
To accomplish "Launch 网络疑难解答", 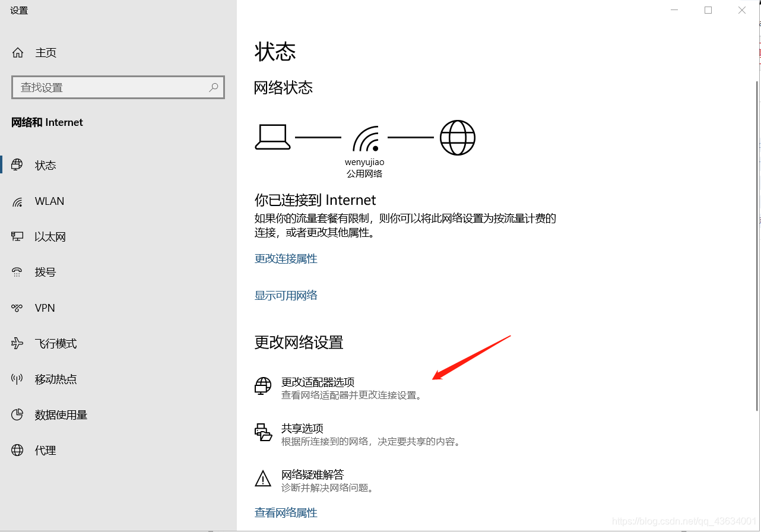I will (x=313, y=475).
